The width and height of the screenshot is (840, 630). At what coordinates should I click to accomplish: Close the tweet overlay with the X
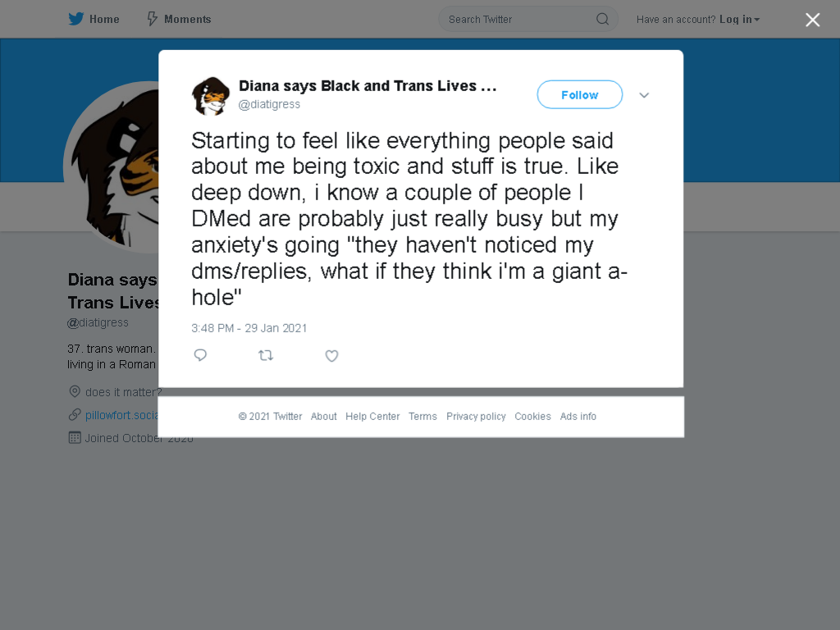pyautogui.click(x=813, y=20)
